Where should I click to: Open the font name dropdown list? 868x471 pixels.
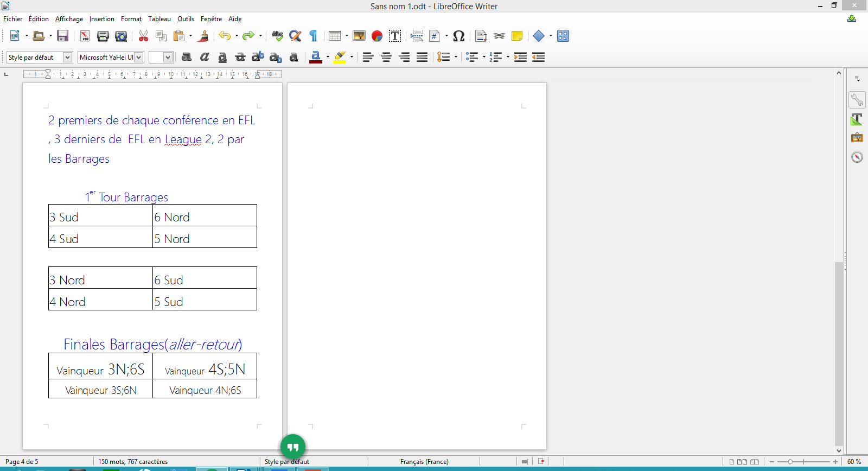pos(139,57)
